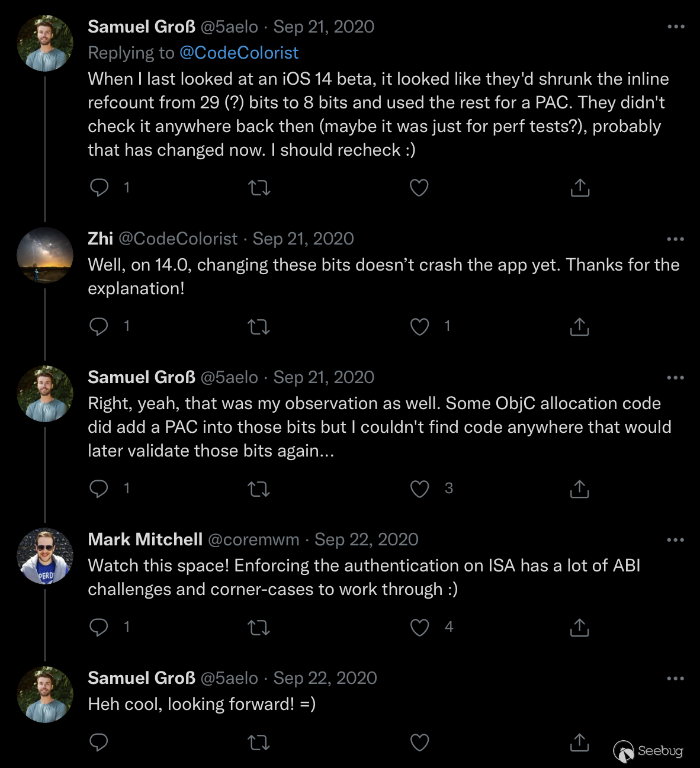Open the Sep 22, 2020 timestamp on Mark's tweet
This screenshot has height=768, width=700.
366,539
